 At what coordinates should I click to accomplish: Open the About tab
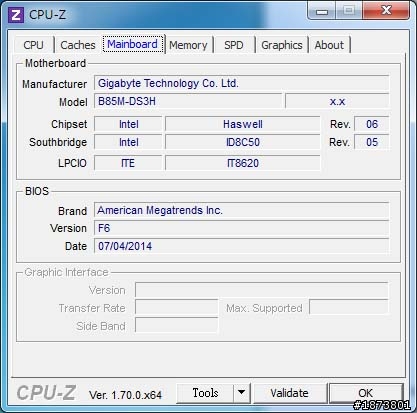[x=329, y=45]
